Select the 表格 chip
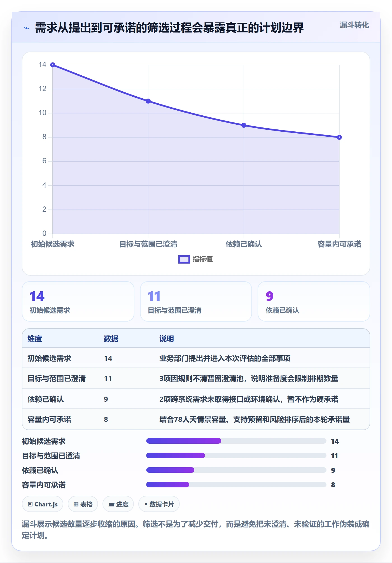The image size is (392, 563). tap(83, 504)
